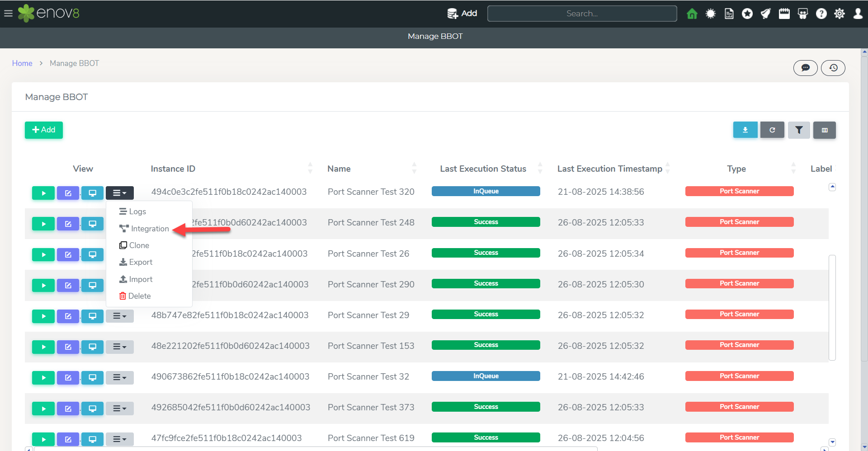This screenshot has height=451, width=868.
Task: Open the user profile icon
Action: [x=858, y=14]
